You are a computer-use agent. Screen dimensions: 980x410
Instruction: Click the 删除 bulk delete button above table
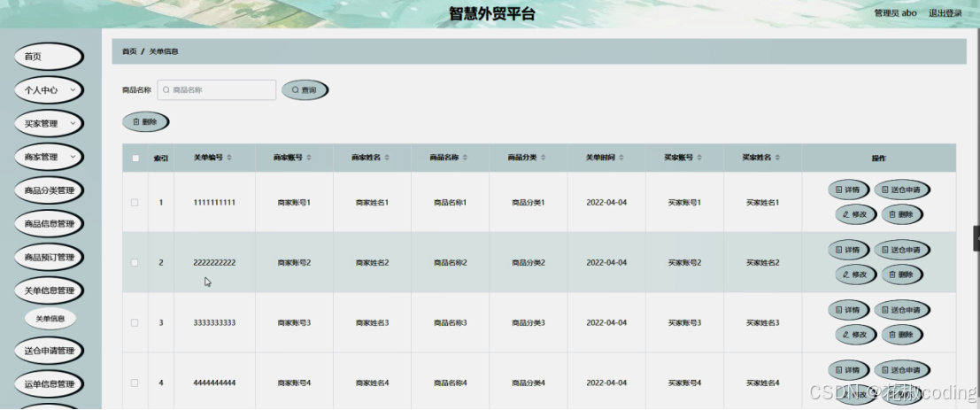coord(145,122)
